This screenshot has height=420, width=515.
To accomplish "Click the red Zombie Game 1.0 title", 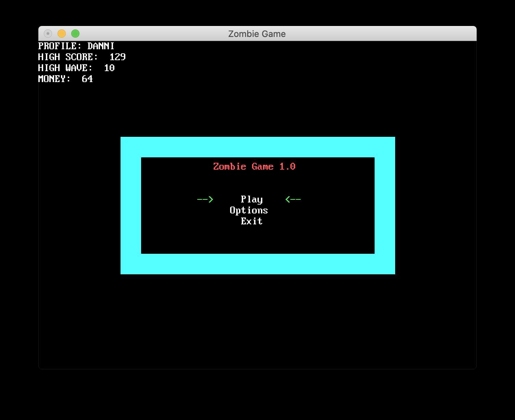I will [x=254, y=167].
